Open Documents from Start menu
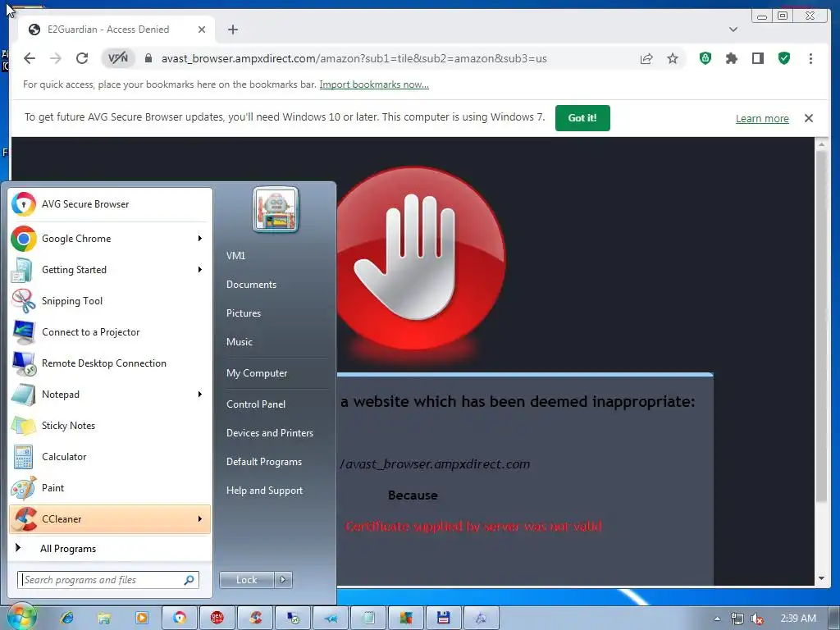This screenshot has height=630, width=840. pos(251,285)
